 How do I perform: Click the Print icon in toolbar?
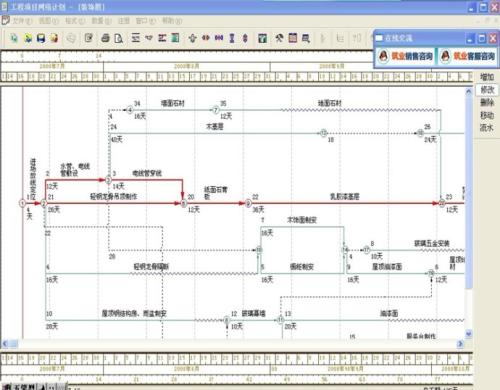pyautogui.click(x=105, y=38)
